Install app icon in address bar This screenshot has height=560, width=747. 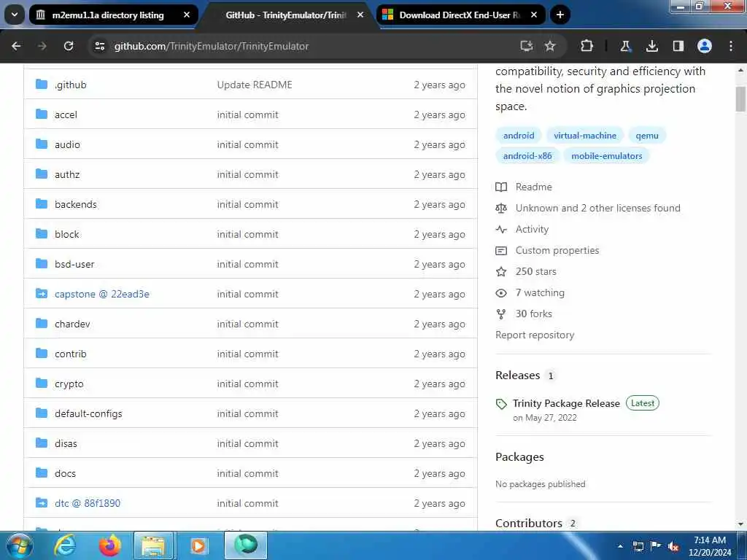click(x=527, y=46)
